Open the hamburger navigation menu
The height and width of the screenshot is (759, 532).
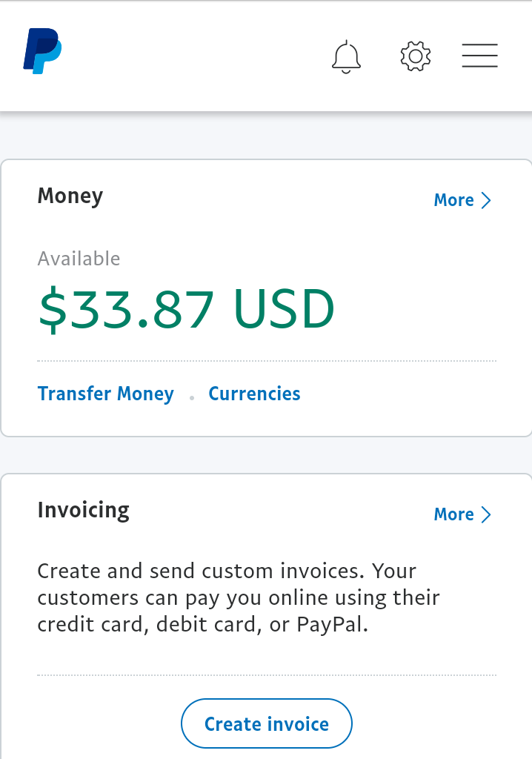[x=479, y=55]
